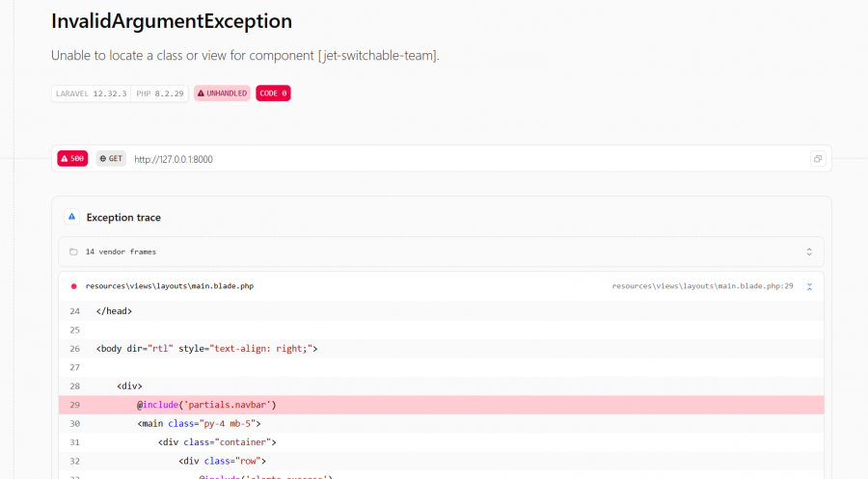Click code line 26 with body tag
This screenshot has height=479, width=868.
206,349
